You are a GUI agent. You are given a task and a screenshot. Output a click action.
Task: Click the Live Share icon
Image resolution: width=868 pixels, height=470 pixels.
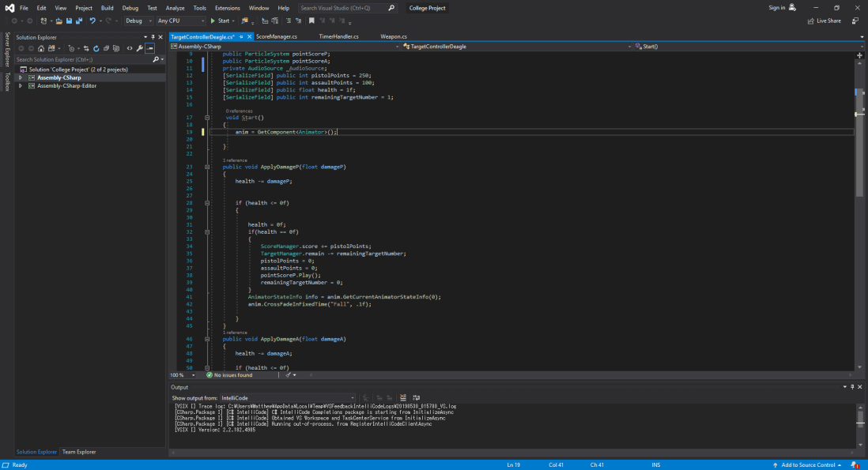click(x=811, y=21)
